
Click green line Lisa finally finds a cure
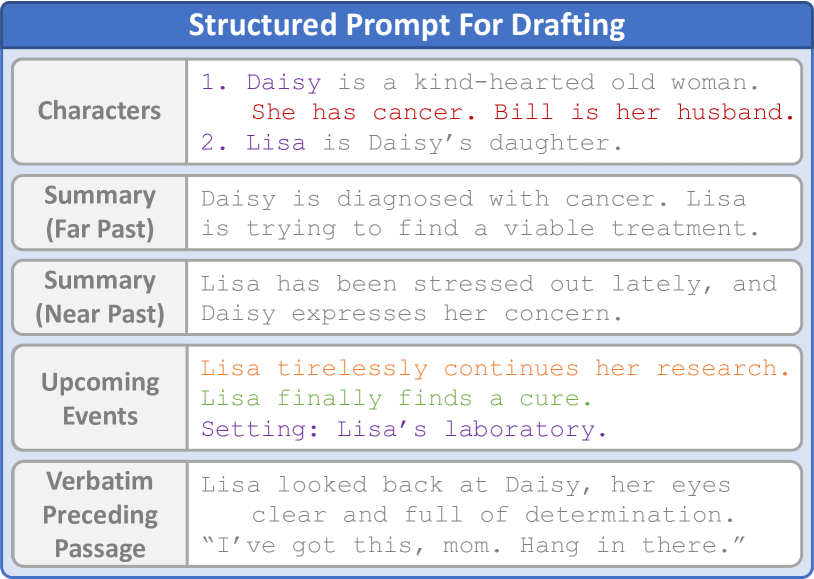396,398
